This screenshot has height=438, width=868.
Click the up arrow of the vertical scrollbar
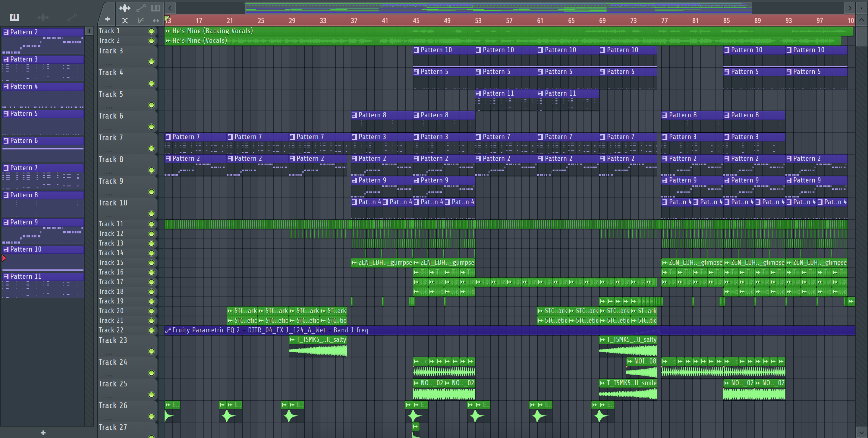(x=862, y=20)
